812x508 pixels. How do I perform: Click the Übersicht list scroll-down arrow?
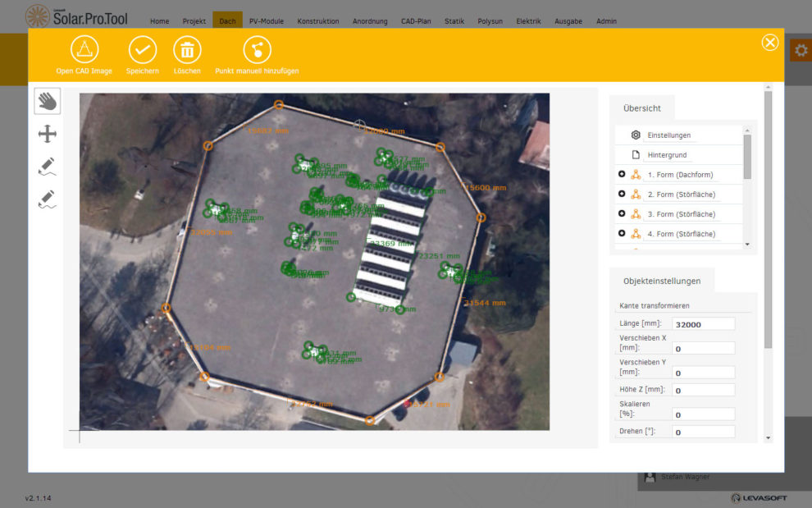(746, 245)
